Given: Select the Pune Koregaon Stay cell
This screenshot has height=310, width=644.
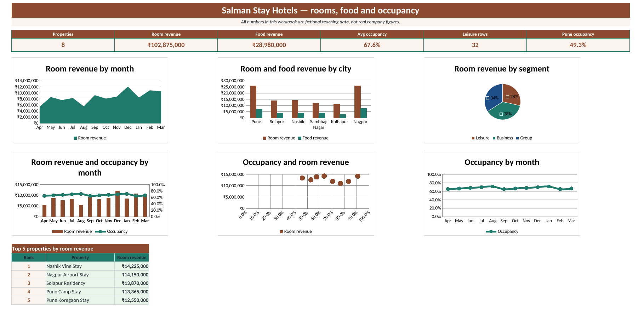Looking at the screenshot, I should point(80,300).
